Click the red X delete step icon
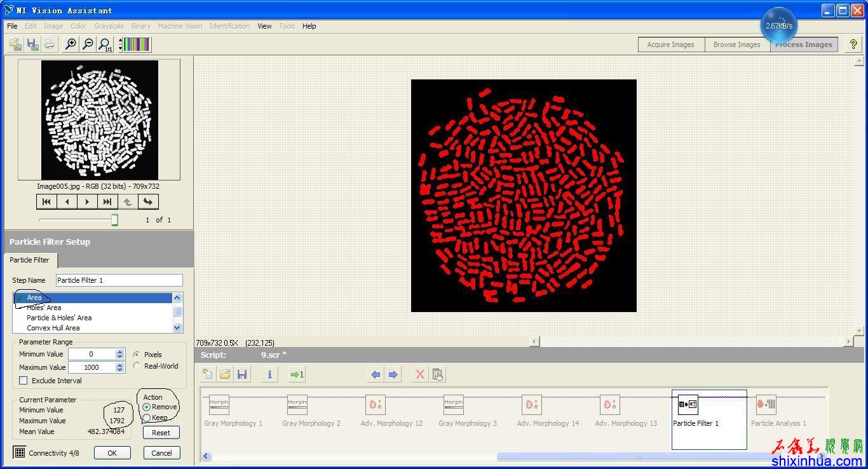 [x=419, y=374]
